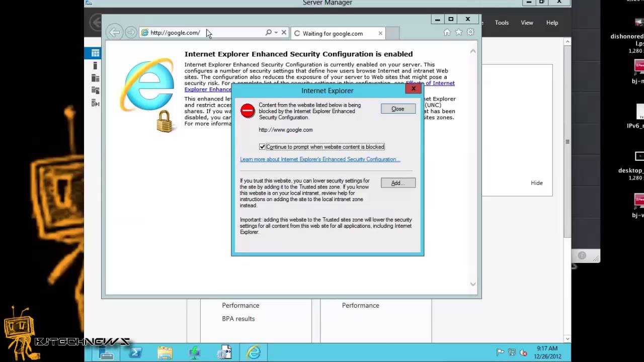Viewport: 644px width, 362px height.
Task: Click Server Manager scrollbar down arrow
Action: 568,339
